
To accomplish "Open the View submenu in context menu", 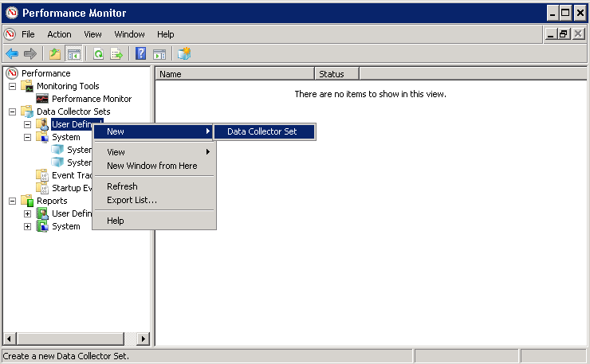I will click(x=154, y=152).
